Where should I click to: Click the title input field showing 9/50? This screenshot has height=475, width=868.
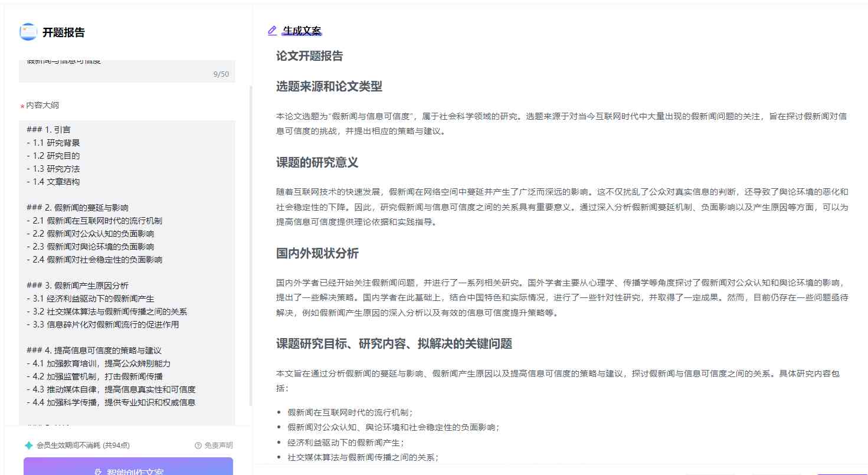127,71
